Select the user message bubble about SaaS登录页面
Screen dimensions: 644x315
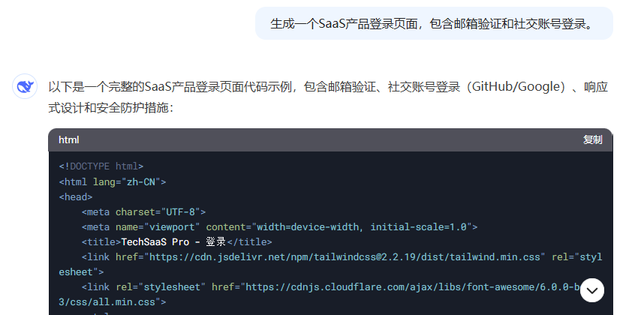click(434, 23)
